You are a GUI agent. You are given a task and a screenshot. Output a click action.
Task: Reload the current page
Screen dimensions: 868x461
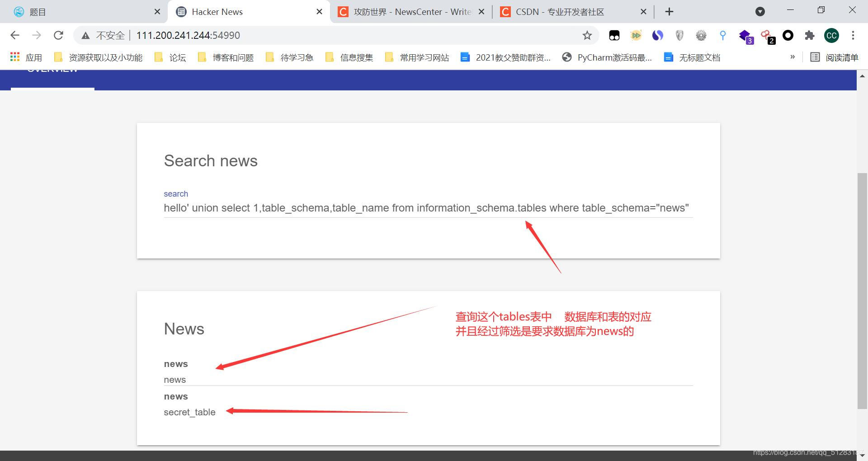tap(58, 35)
